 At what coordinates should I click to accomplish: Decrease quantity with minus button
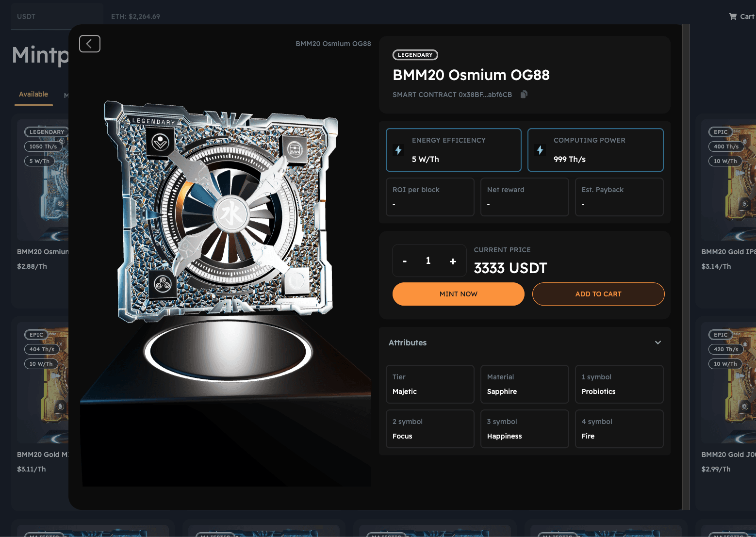pos(405,261)
